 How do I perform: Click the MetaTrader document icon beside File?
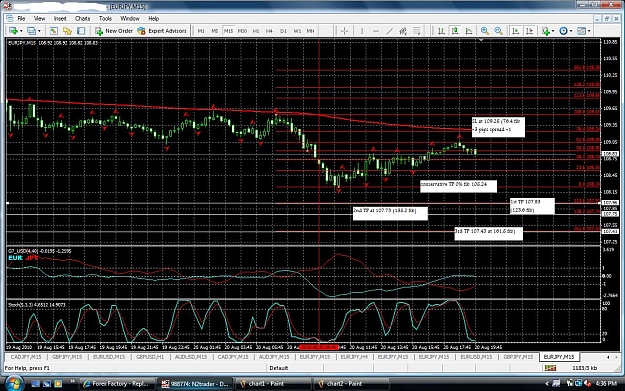click(x=10, y=18)
